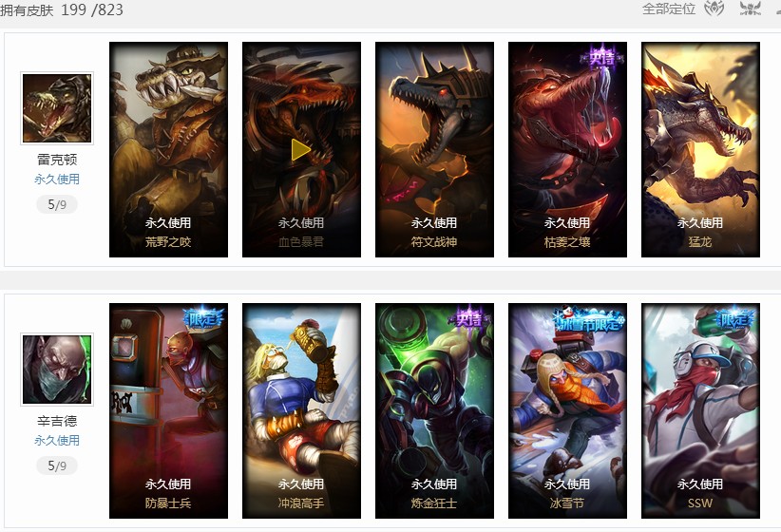Select the 冰雪节 Singed skin

click(x=567, y=410)
